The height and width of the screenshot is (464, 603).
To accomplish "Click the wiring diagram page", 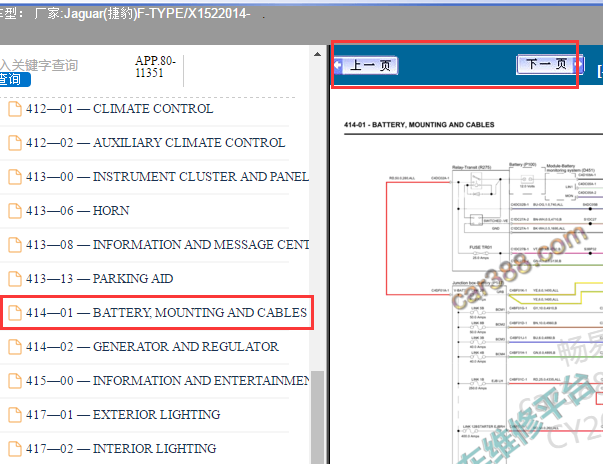I will tap(494, 311).
